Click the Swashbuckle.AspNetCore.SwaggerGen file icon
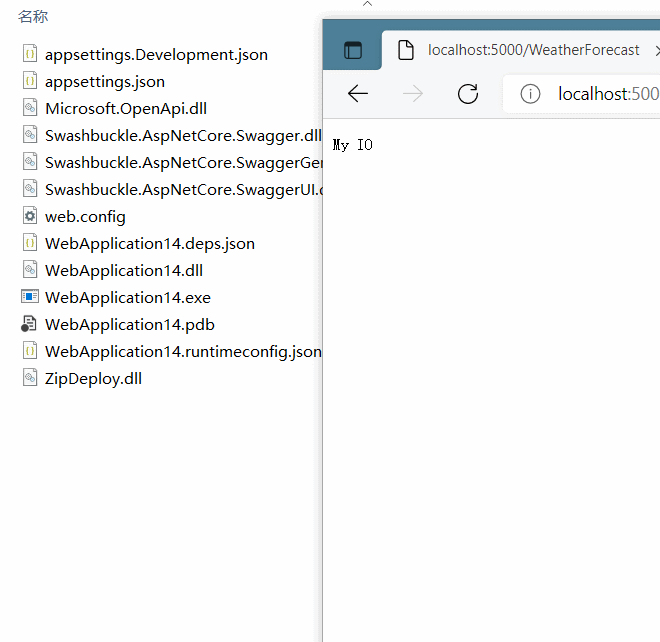This screenshot has width=660, height=642. 30,162
